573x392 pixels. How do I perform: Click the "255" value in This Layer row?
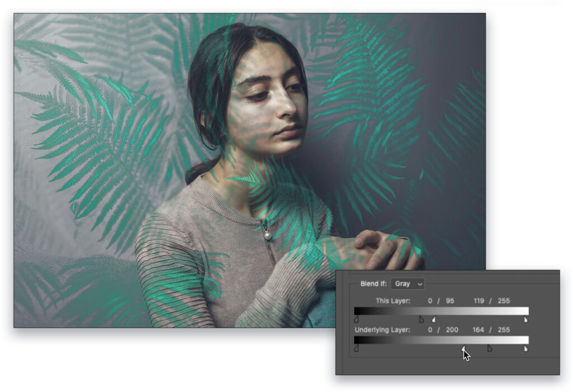[x=504, y=301]
